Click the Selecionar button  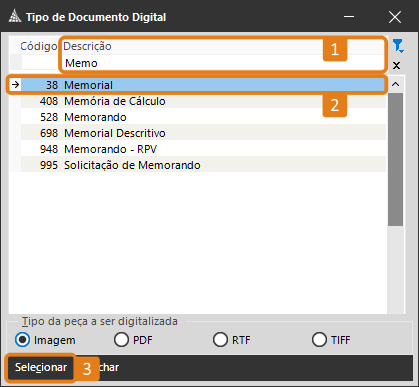click(41, 367)
